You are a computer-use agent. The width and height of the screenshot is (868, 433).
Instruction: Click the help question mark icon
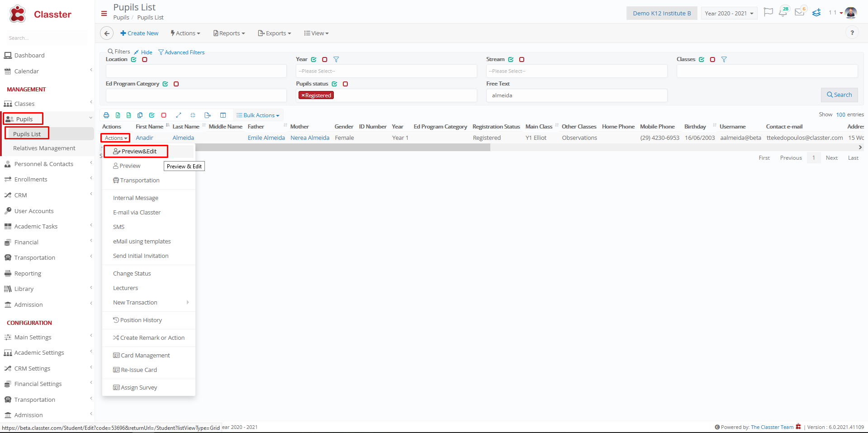click(x=852, y=33)
